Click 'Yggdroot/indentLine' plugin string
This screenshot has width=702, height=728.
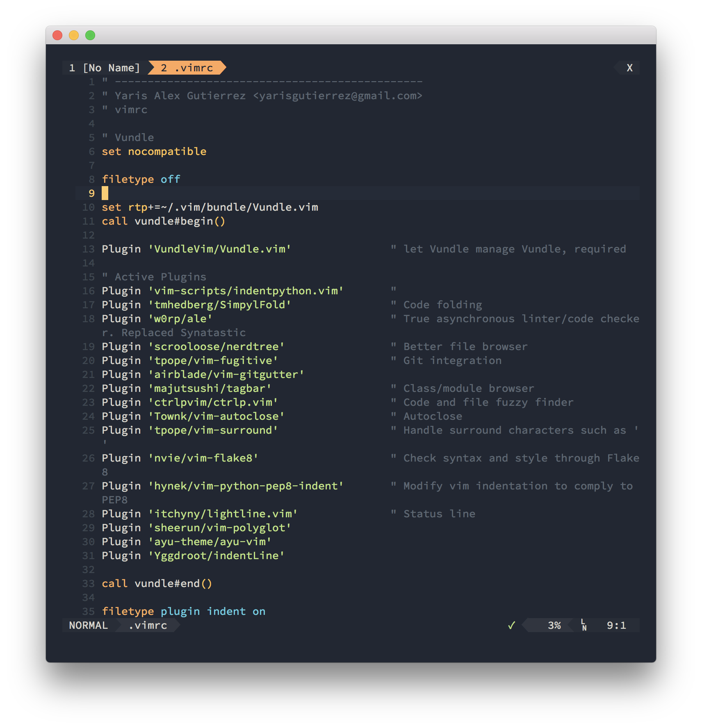(x=217, y=555)
